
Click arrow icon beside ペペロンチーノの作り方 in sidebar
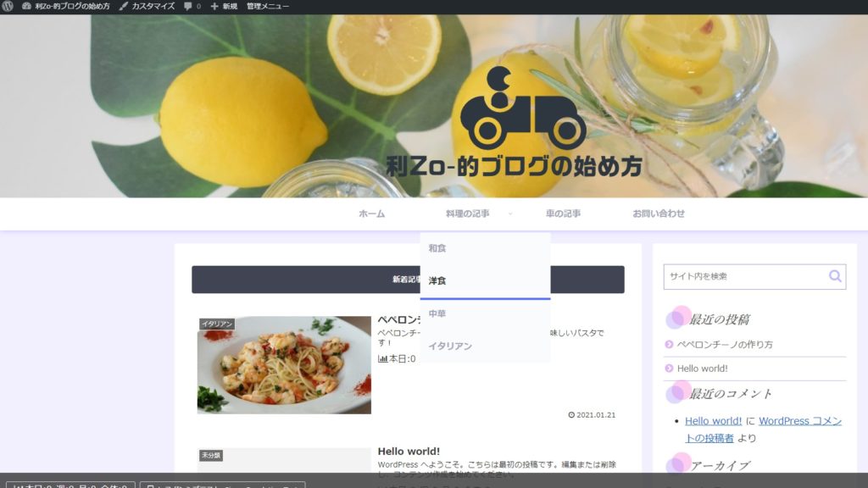pyautogui.click(x=670, y=345)
